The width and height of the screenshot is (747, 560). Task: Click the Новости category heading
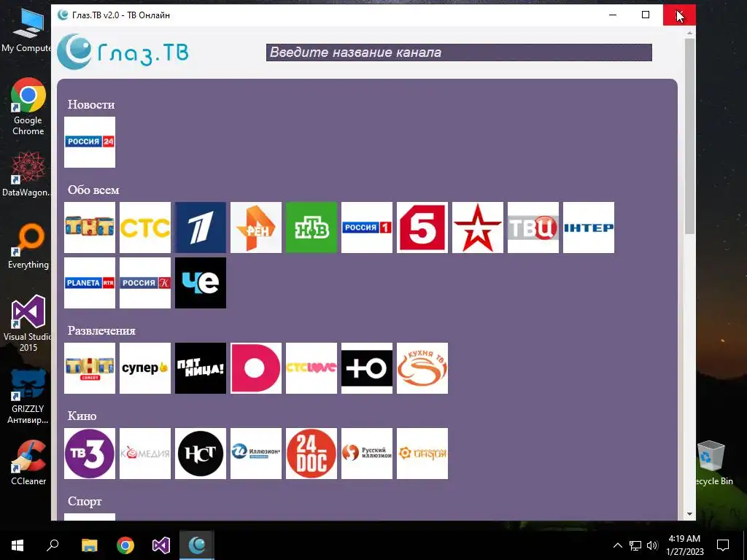91,104
